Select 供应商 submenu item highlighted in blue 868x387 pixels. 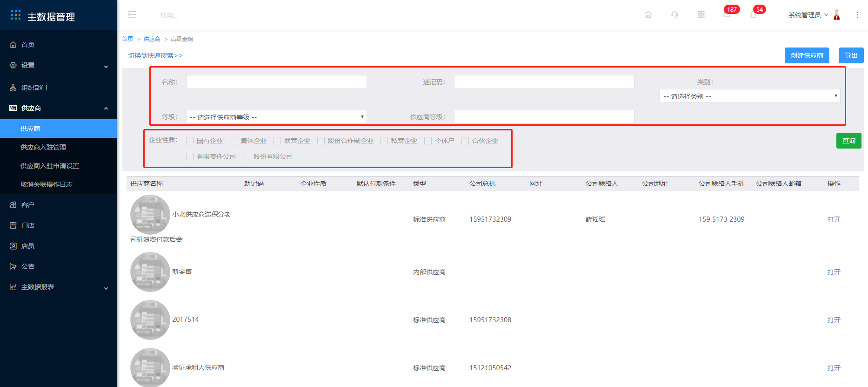[59, 129]
